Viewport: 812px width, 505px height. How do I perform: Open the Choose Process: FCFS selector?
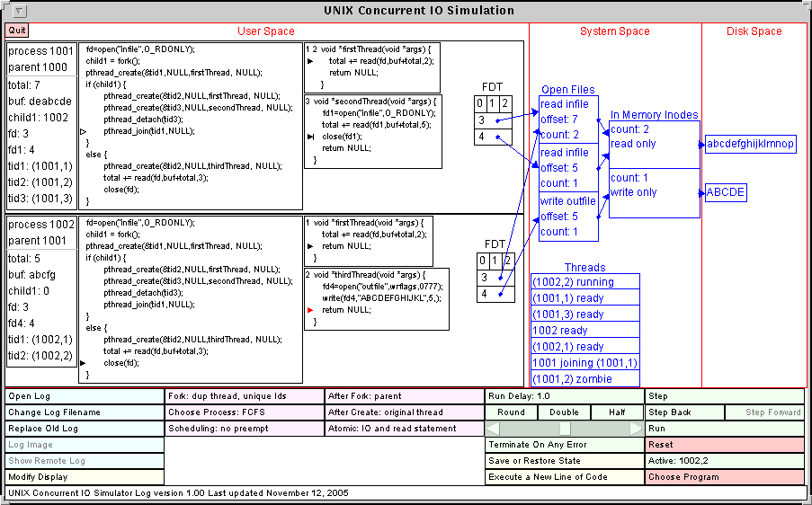pos(244,412)
